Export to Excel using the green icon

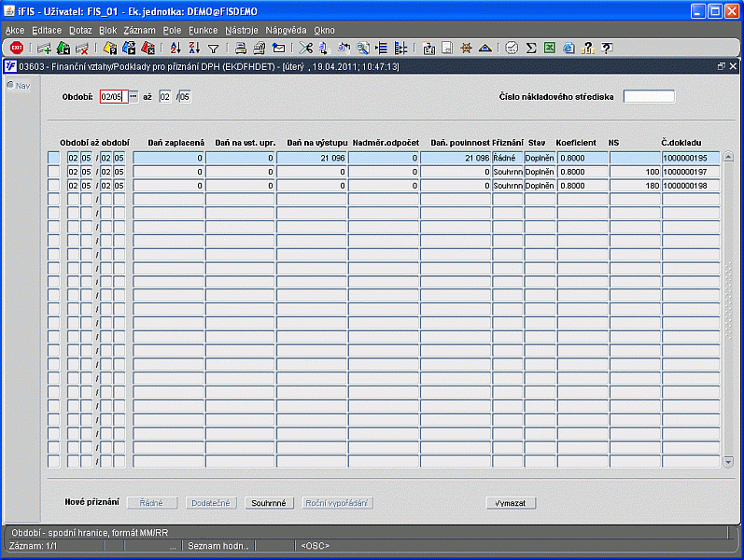[550, 48]
